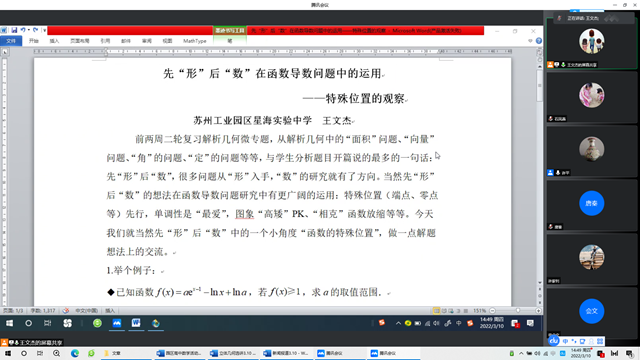Click the zoom in plus button
Image resolution: width=640 pixels, height=360 pixels.
[x=538, y=311]
